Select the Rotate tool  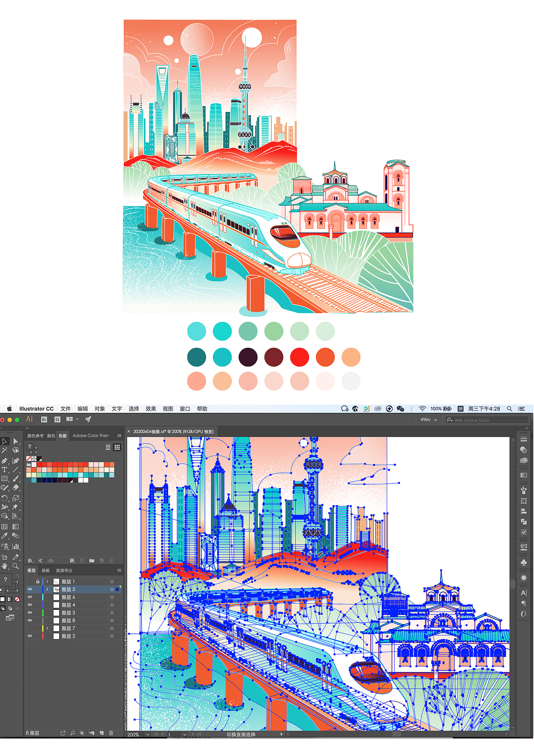coord(5,498)
